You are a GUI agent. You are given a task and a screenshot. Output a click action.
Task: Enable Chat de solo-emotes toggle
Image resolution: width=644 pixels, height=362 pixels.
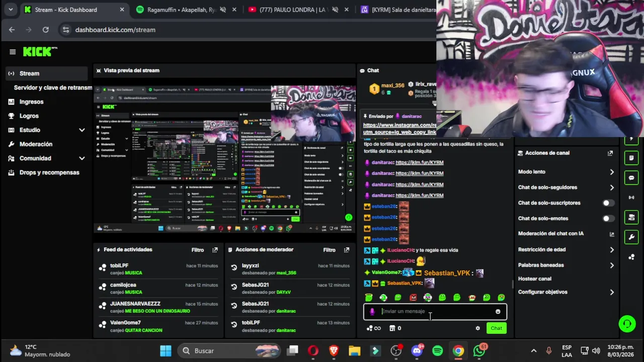tap(608, 219)
